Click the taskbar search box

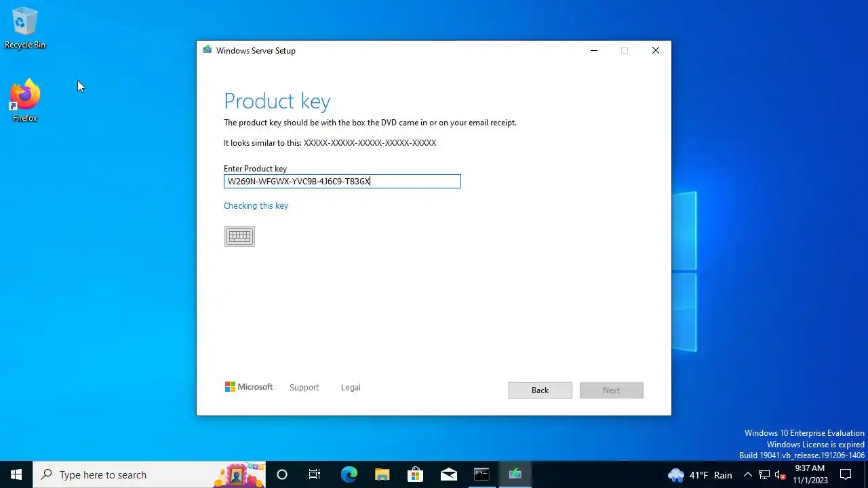click(149, 474)
